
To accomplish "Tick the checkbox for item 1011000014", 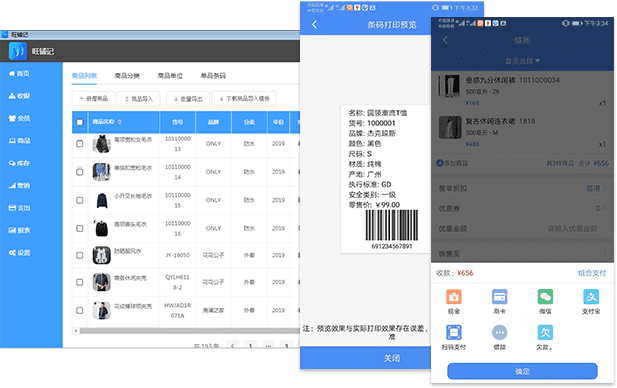I will pyautogui.click(x=79, y=172).
